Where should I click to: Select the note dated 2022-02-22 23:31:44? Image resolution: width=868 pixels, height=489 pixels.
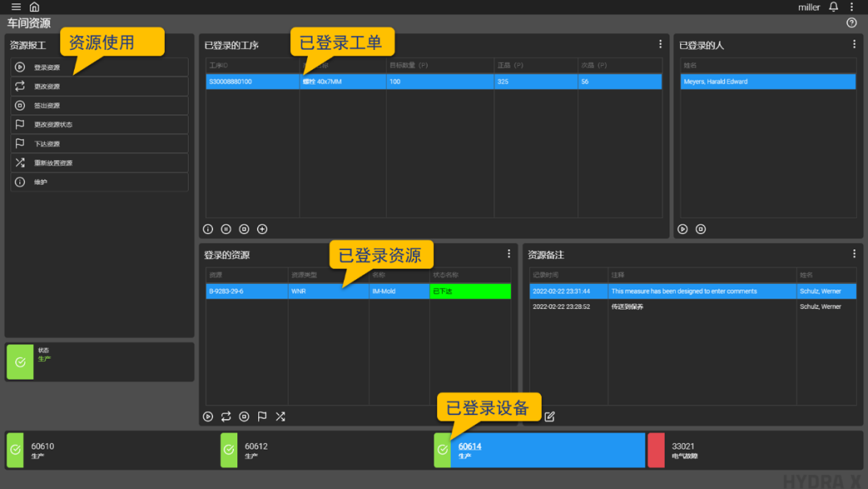click(693, 291)
